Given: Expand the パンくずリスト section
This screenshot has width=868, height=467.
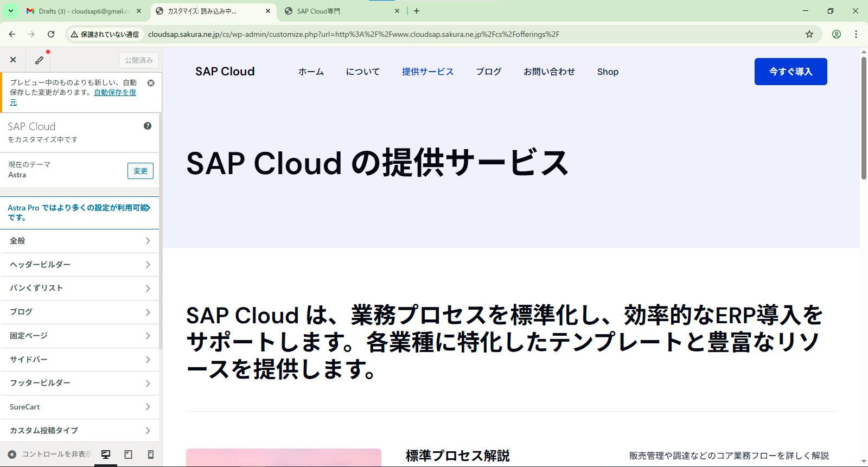Looking at the screenshot, I should [80, 288].
